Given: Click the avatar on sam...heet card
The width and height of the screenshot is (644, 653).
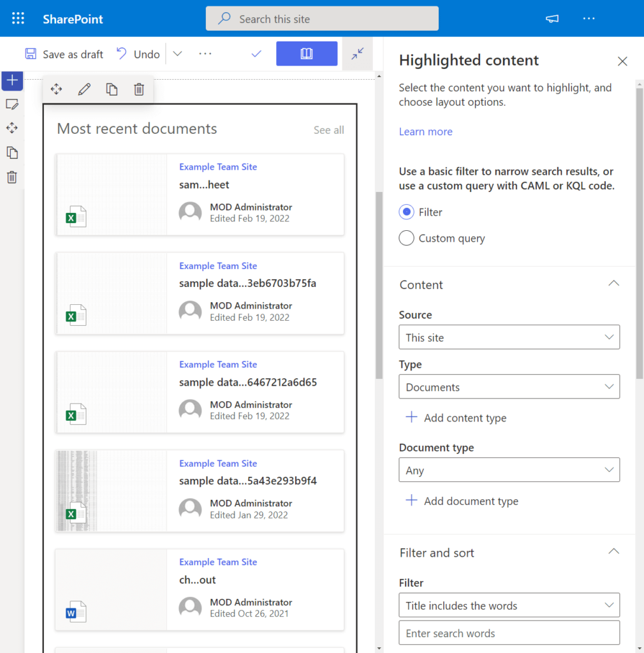Looking at the screenshot, I should click(x=190, y=212).
